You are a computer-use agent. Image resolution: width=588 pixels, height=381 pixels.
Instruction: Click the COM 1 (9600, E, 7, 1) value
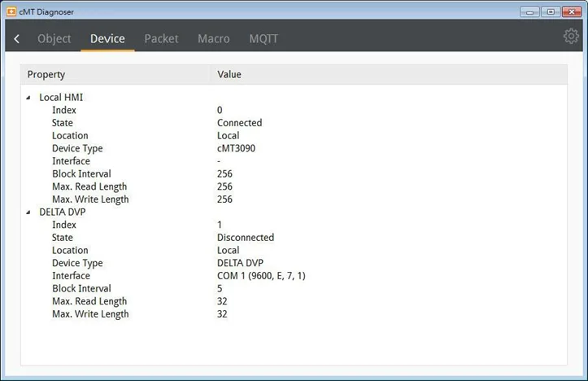point(261,276)
